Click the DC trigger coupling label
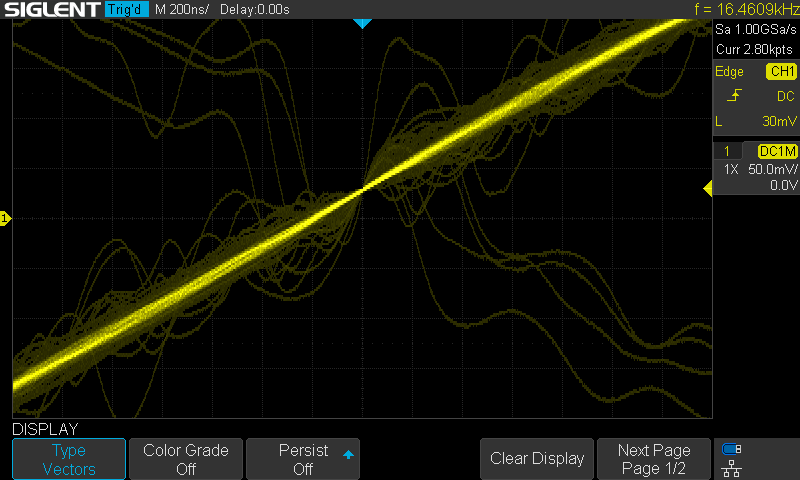Viewport: 800px width, 480px height. tap(786, 96)
